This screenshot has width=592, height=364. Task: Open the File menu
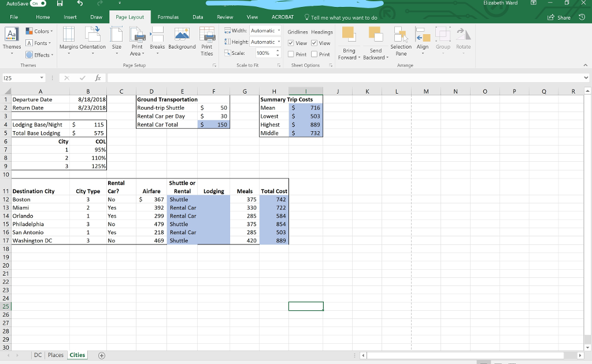(x=14, y=17)
